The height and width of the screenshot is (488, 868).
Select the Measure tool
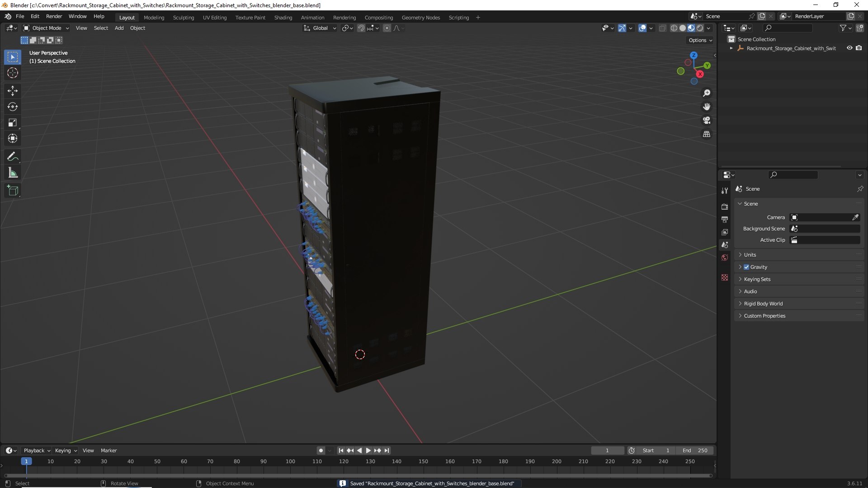pos(13,173)
